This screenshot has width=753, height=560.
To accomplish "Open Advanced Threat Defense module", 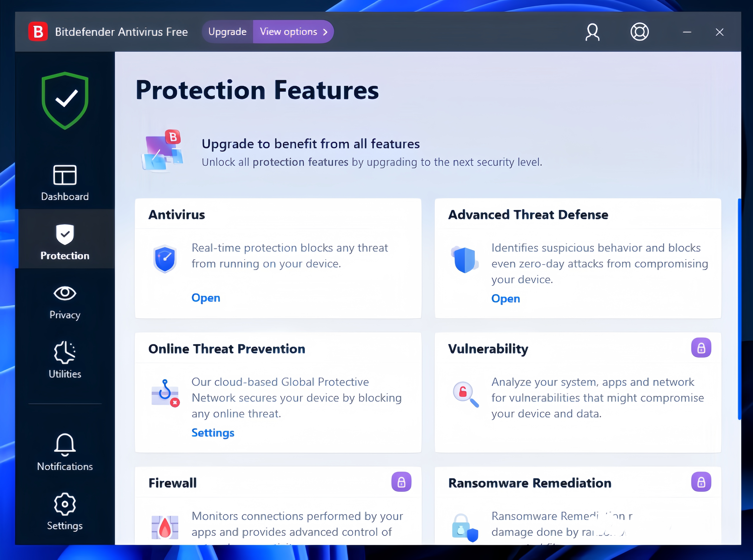I will [x=505, y=299].
